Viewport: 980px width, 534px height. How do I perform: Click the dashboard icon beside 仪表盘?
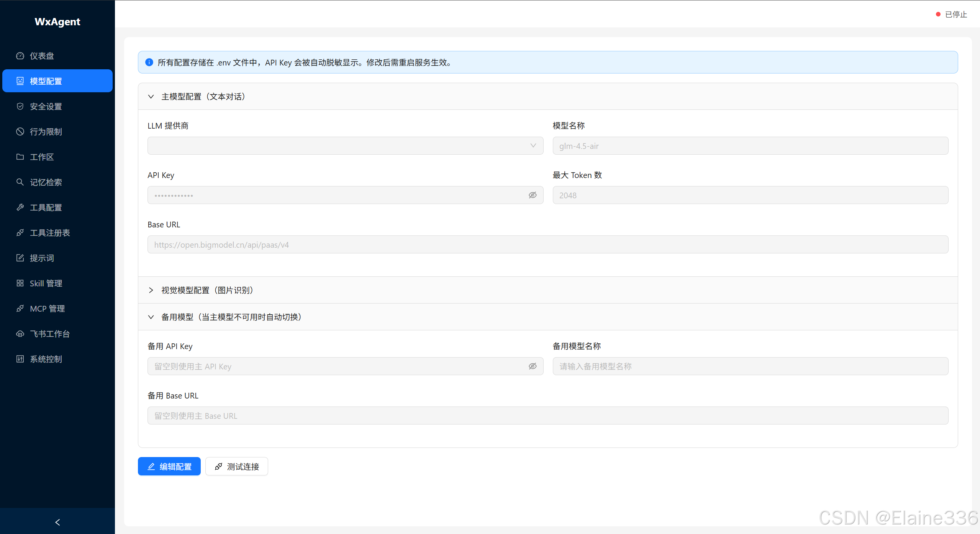(x=20, y=56)
